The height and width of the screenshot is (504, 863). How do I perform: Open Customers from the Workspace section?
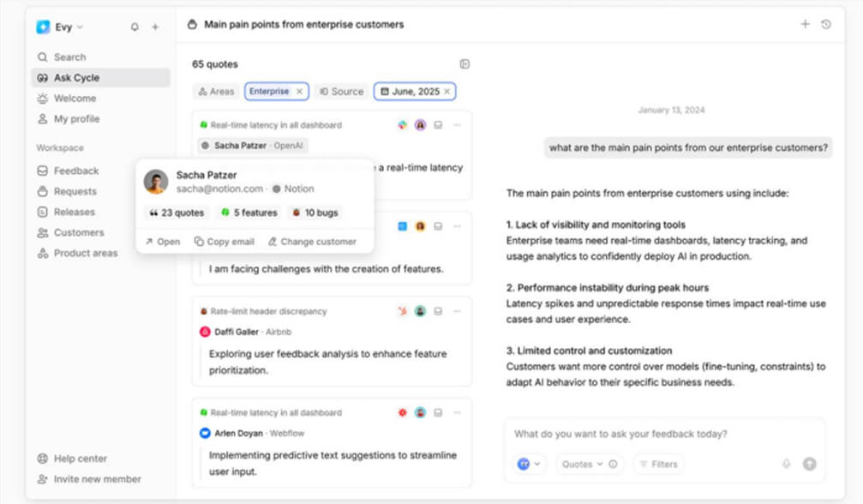pos(77,232)
